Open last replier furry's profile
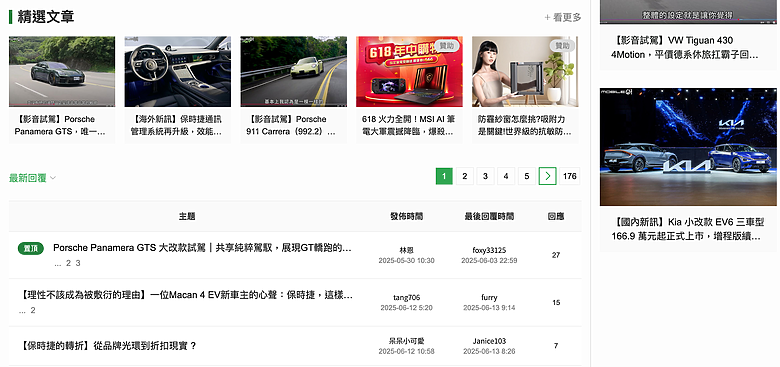Image resolution: width=780 pixels, height=367 pixels. coord(489,297)
